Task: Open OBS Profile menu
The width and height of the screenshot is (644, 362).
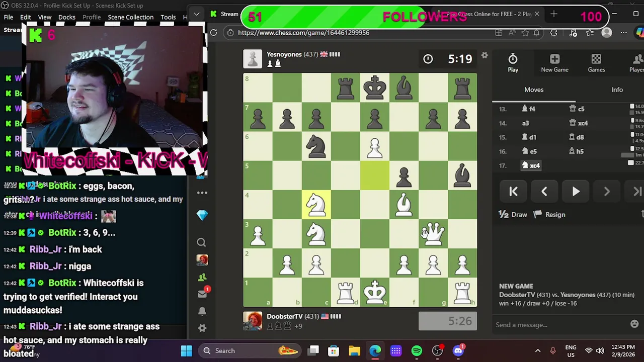Action: [92, 17]
